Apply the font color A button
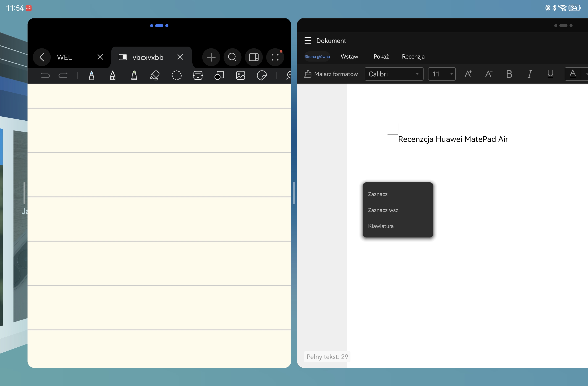Image resolution: width=588 pixels, height=386 pixels. 572,74
